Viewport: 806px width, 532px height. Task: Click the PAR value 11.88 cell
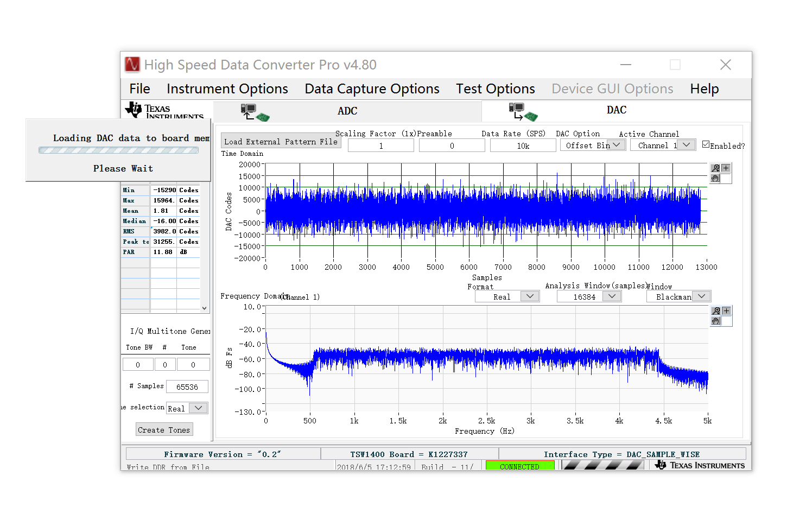pos(164,252)
